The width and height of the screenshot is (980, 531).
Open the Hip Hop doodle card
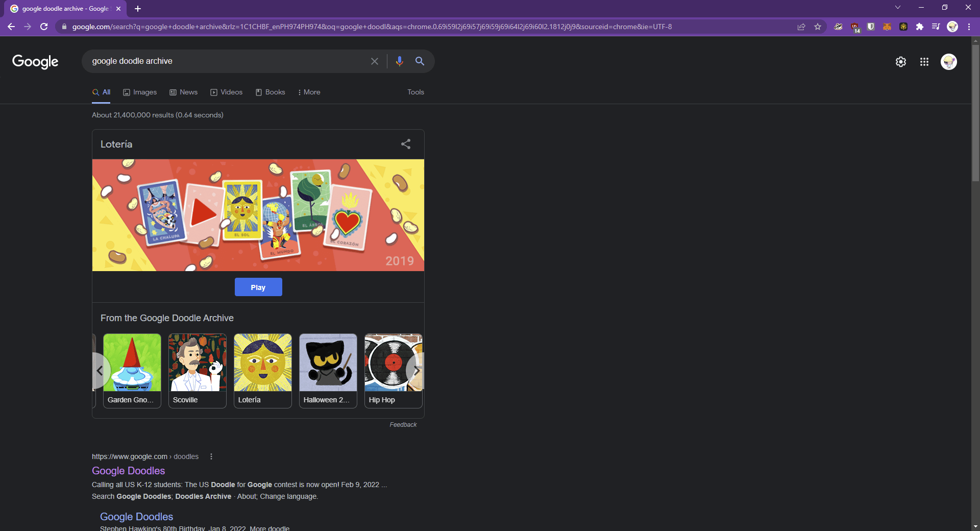pos(394,371)
